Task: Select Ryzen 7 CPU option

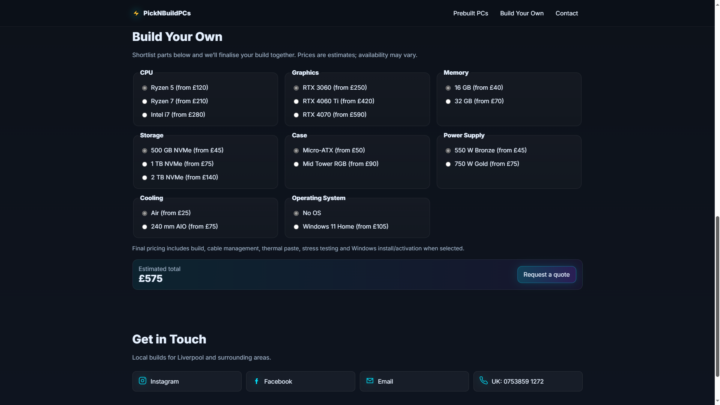Action: click(144, 101)
